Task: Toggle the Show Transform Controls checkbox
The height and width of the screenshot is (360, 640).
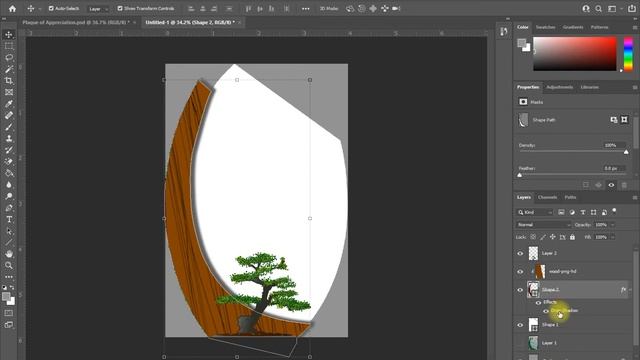Action: click(x=120, y=8)
